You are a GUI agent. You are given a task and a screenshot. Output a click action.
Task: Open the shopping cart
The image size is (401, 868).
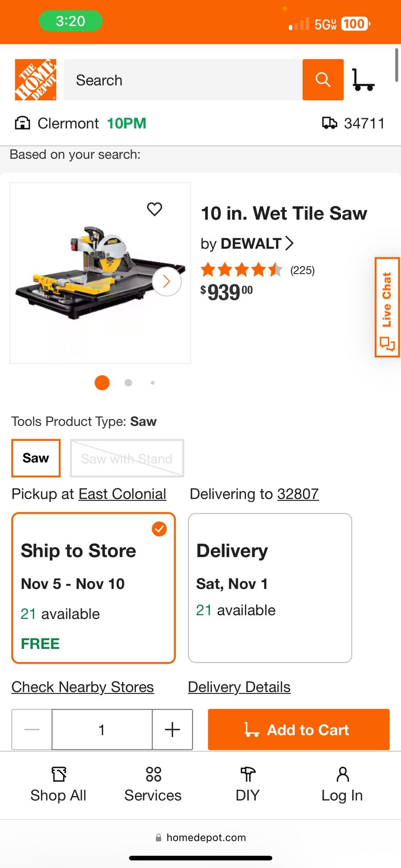(x=364, y=80)
